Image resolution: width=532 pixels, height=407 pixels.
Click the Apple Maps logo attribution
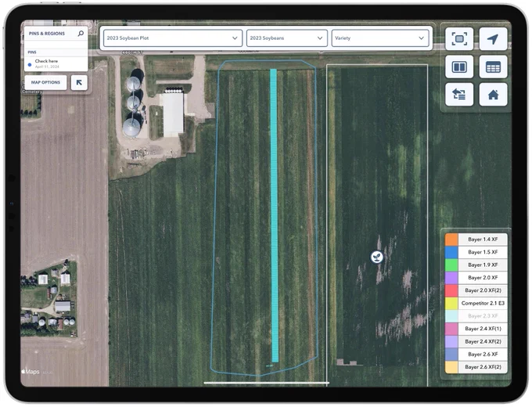[x=31, y=371]
